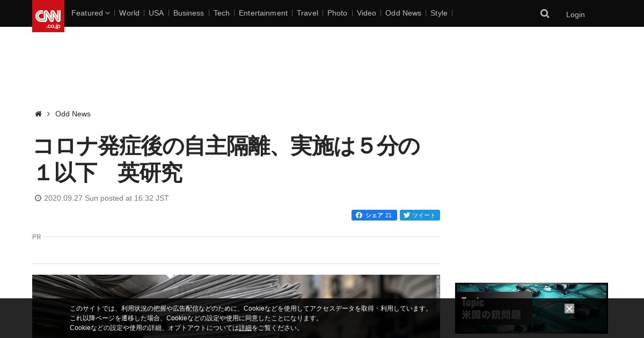Screen dimensions: 644x338
Task: Open the Topic 米国の銃問題 banner
Action: click(x=531, y=308)
